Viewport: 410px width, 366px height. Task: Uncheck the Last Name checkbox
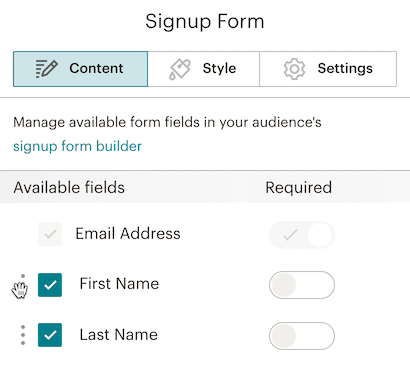50,335
